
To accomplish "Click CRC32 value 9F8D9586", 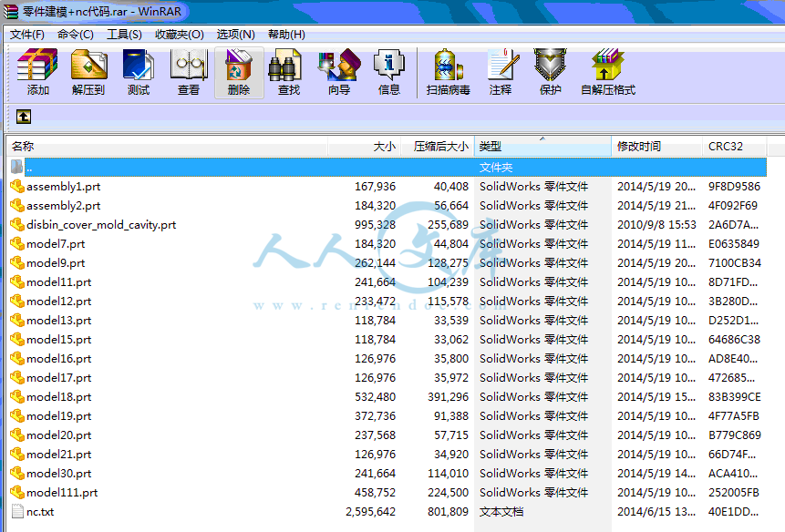I will (734, 187).
